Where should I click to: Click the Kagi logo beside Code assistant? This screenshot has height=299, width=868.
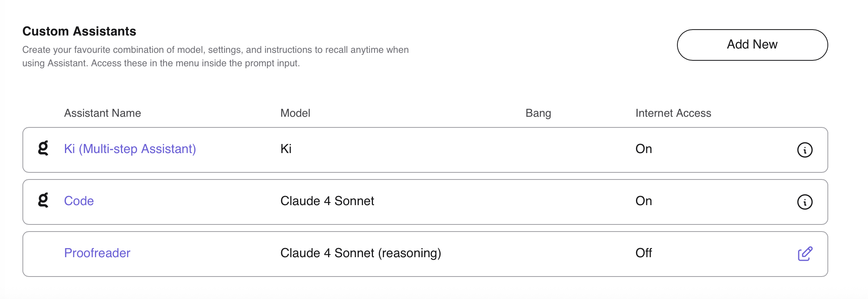pyautogui.click(x=43, y=200)
